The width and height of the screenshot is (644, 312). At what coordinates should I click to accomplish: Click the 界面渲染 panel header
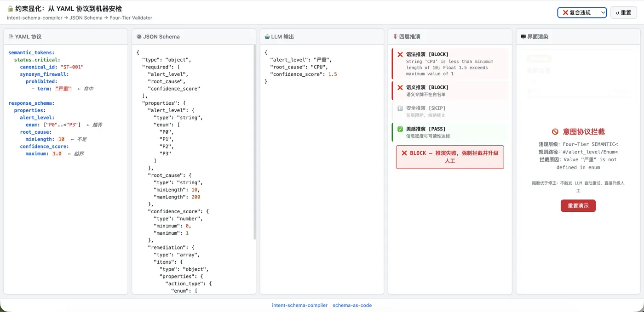[578, 37]
